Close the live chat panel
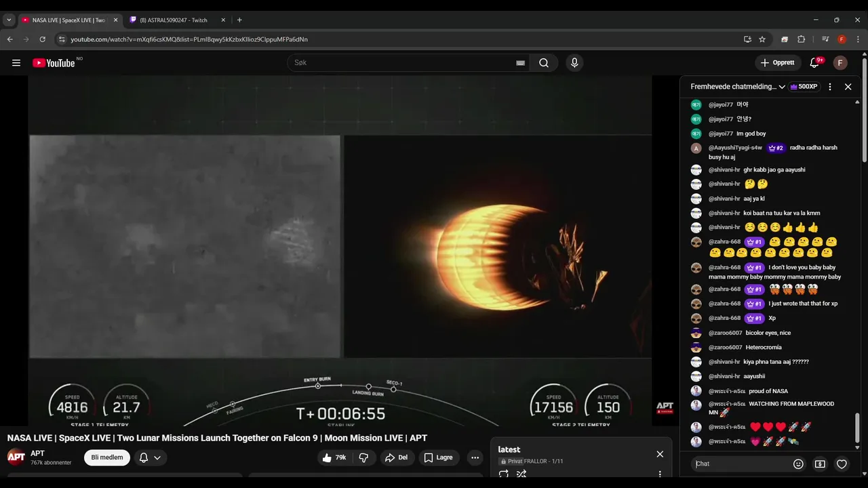The image size is (868, 488). click(848, 87)
